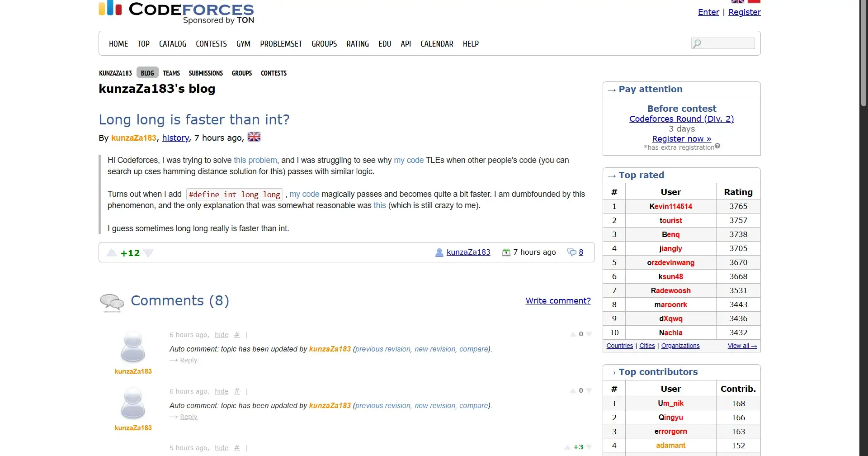Screen dimensions: 868x456
Task: Click the search magnifier field
Action: pyautogui.click(x=723, y=43)
